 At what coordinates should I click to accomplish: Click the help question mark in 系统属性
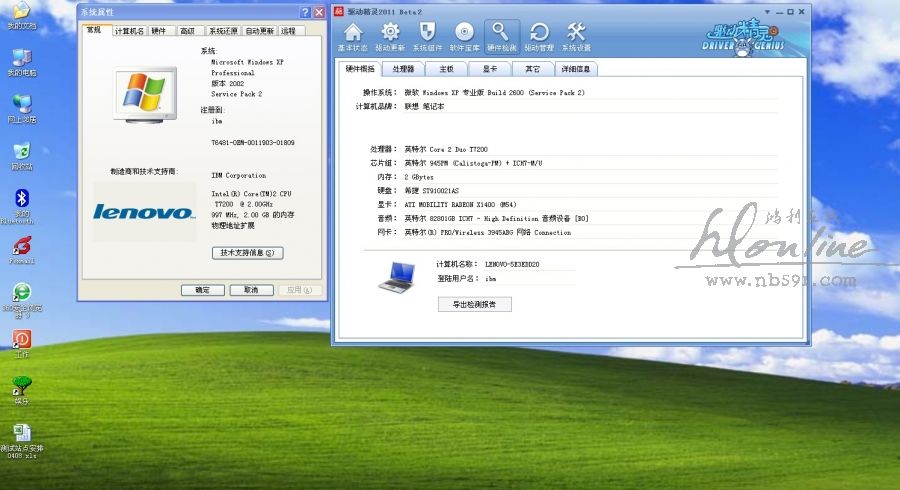[x=305, y=12]
